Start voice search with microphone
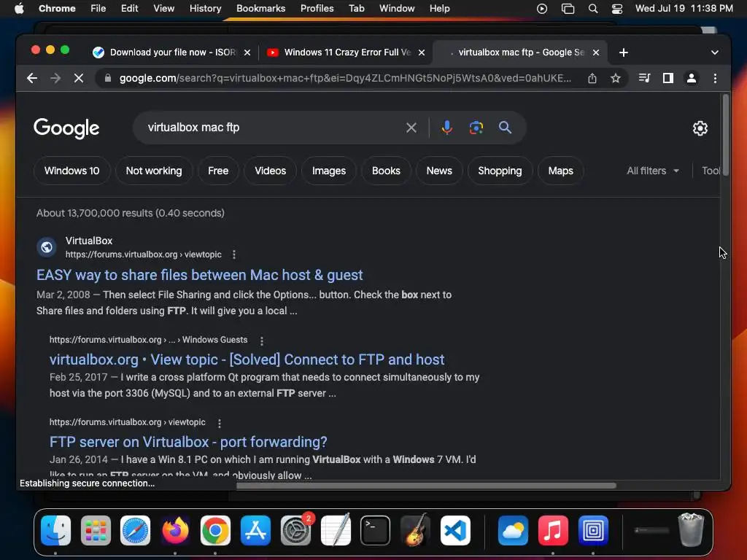747x560 pixels. click(x=447, y=128)
